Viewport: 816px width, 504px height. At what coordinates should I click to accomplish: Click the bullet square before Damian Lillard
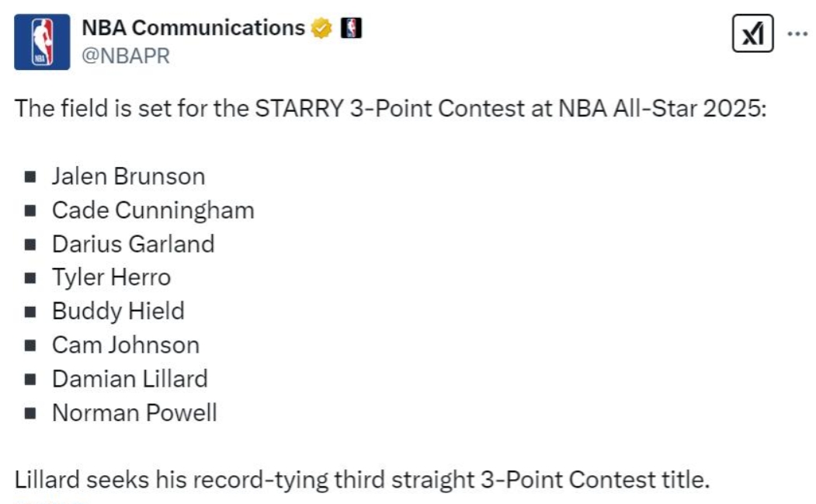point(30,379)
